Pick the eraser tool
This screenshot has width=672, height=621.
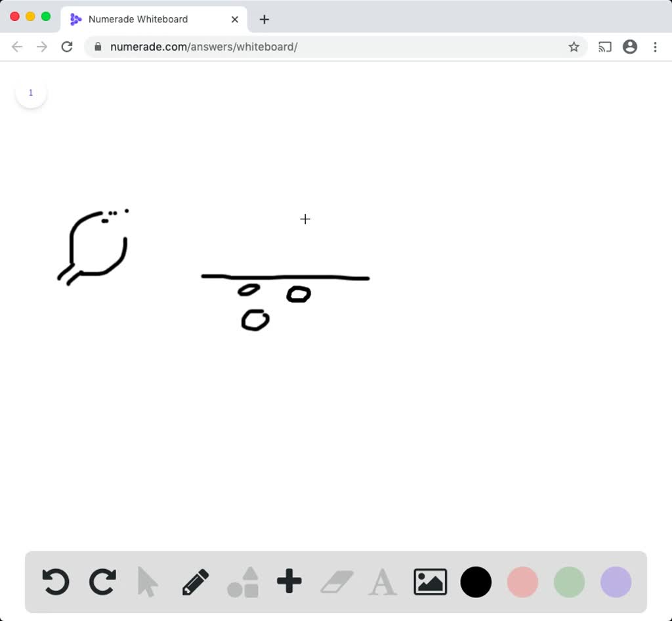(337, 582)
